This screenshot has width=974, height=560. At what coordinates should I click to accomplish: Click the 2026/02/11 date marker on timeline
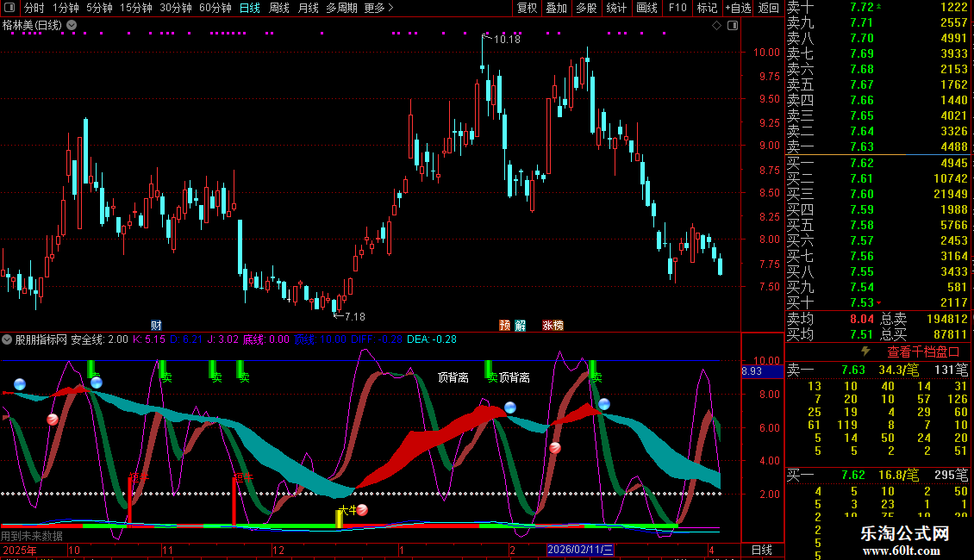[580, 550]
